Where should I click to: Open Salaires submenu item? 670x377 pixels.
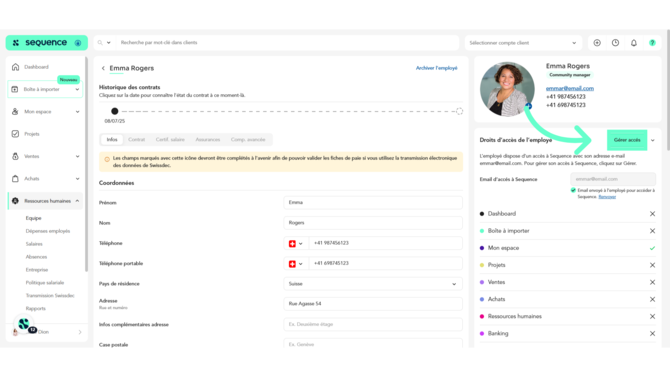34,244
